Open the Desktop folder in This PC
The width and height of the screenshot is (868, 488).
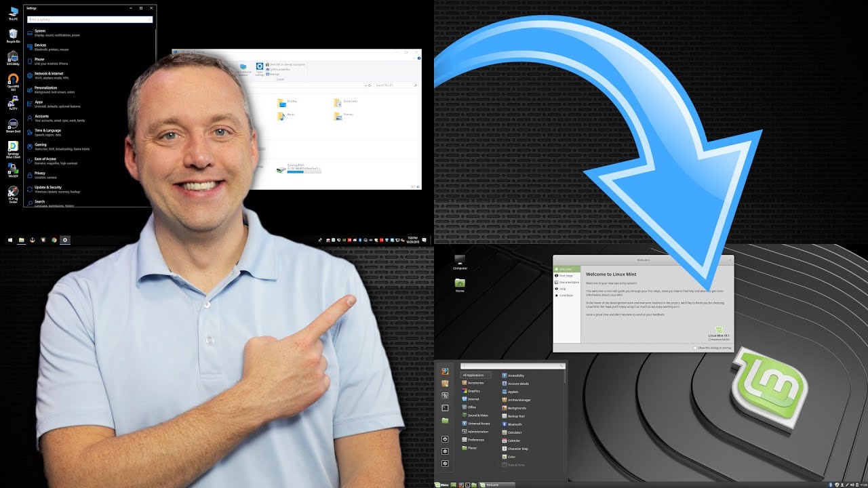[287, 102]
